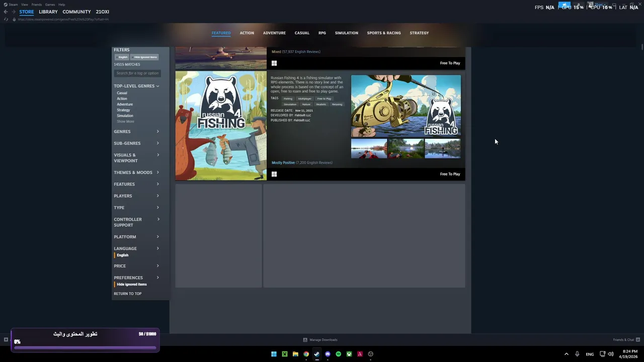This screenshot has width=644, height=362.
Task: Click the microphone icon in system tray
Action: coord(577,354)
